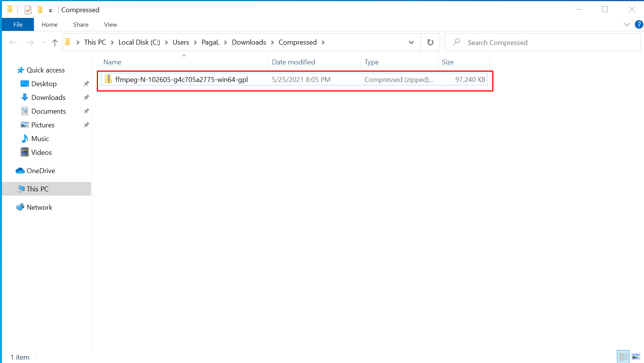Switch to details view layout

tap(623, 357)
